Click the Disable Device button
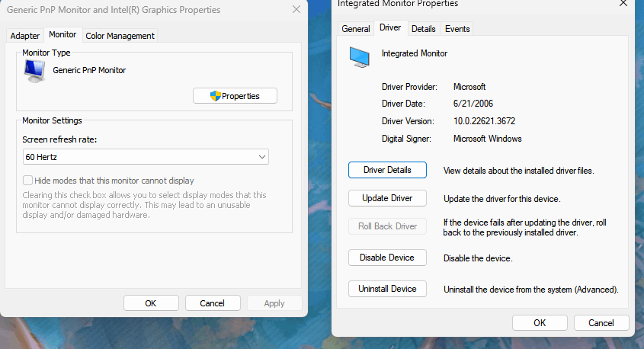644x349 pixels. tap(387, 258)
